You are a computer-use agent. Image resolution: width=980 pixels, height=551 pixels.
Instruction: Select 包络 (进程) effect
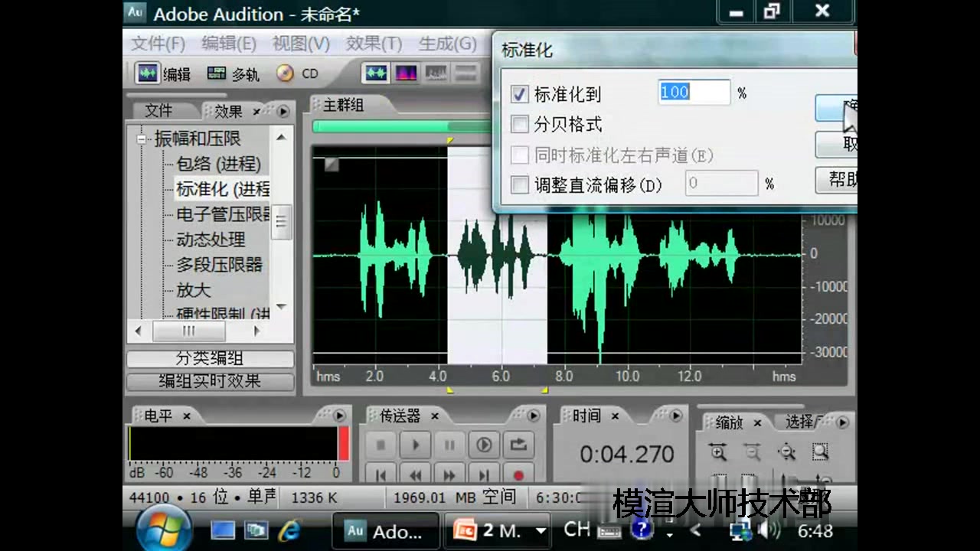pyautogui.click(x=219, y=164)
